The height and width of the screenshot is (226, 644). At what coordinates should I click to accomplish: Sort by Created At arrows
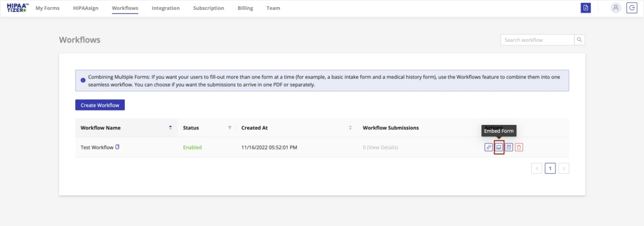[350, 128]
